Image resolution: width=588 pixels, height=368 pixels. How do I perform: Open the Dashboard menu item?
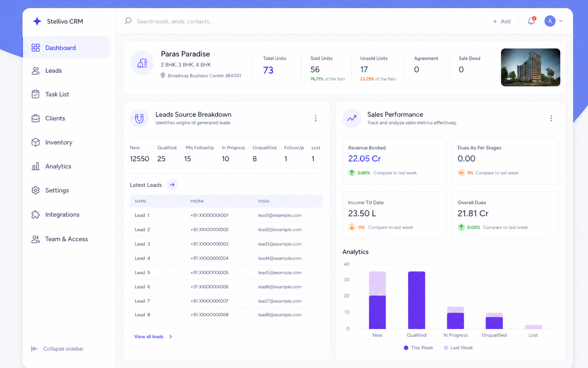(66, 47)
